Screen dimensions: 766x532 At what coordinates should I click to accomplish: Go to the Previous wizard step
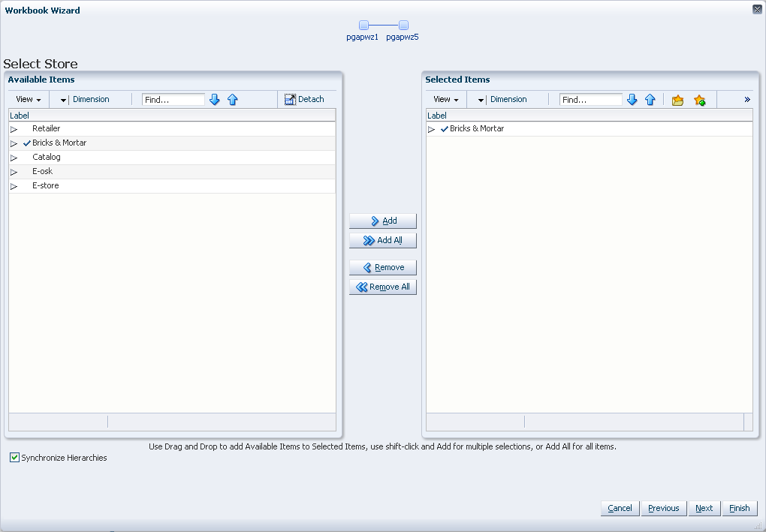663,508
